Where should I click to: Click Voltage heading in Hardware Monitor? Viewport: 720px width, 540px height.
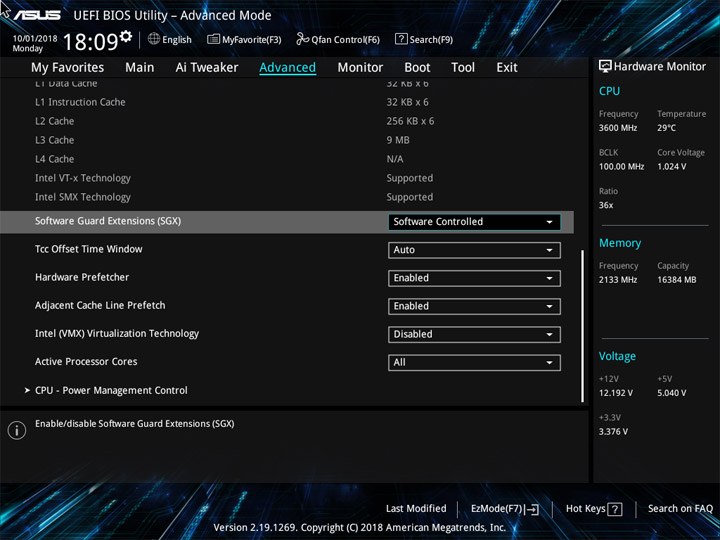(617, 356)
